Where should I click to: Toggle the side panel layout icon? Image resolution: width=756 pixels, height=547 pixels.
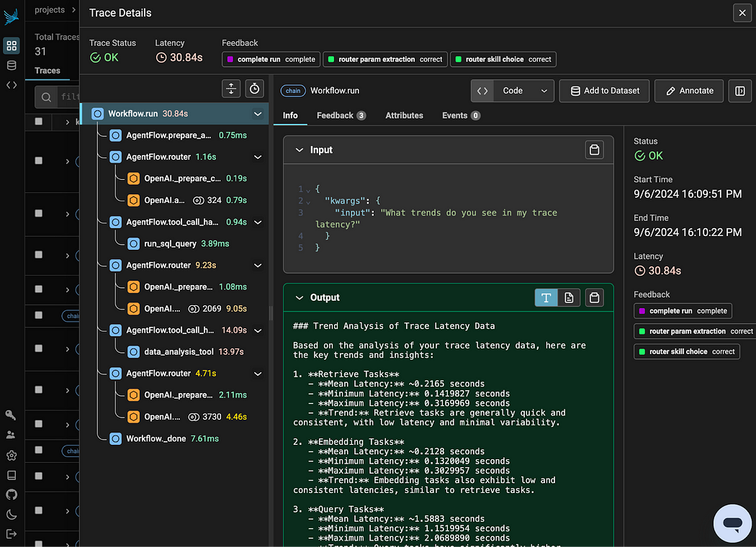739,91
